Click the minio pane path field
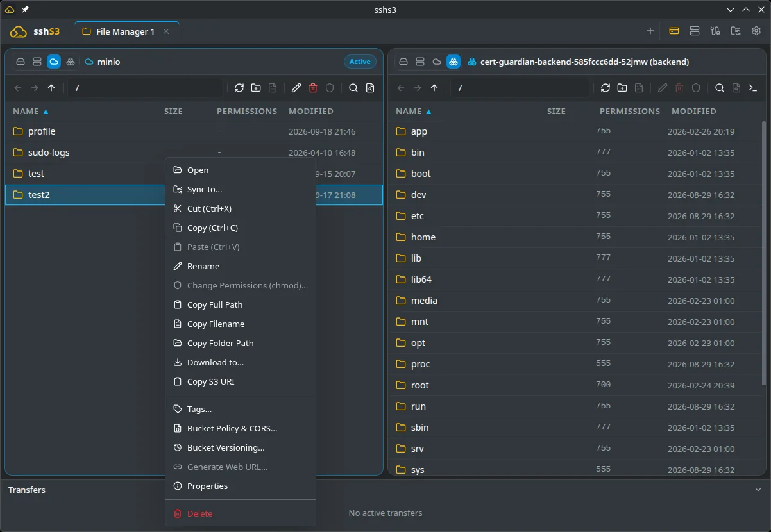Image resolution: width=771 pixels, height=532 pixels. point(146,88)
